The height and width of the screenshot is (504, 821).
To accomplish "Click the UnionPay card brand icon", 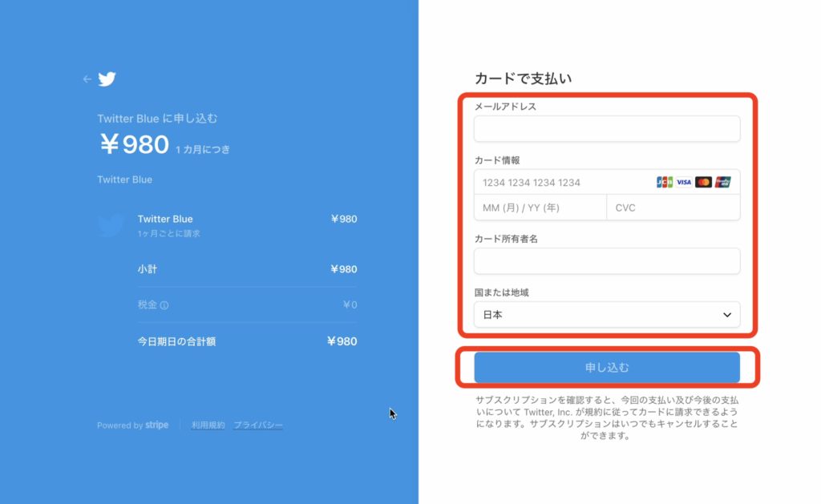I will tap(722, 182).
